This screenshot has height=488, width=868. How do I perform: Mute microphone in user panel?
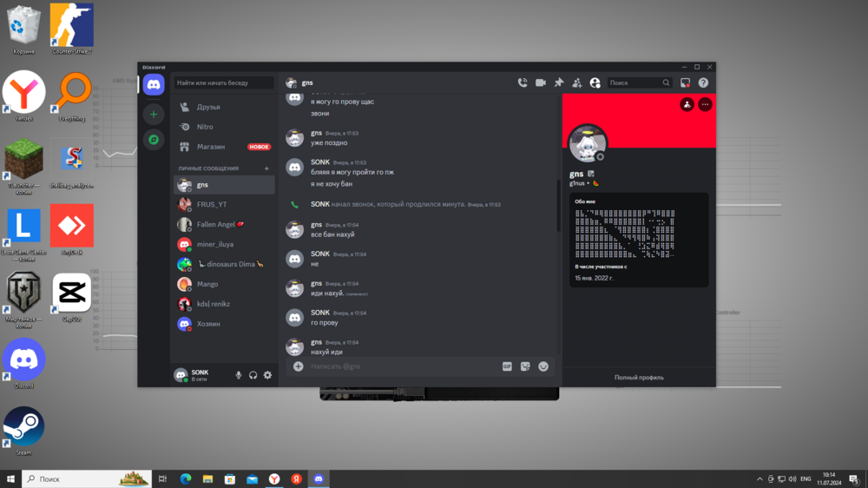(x=239, y=375)
